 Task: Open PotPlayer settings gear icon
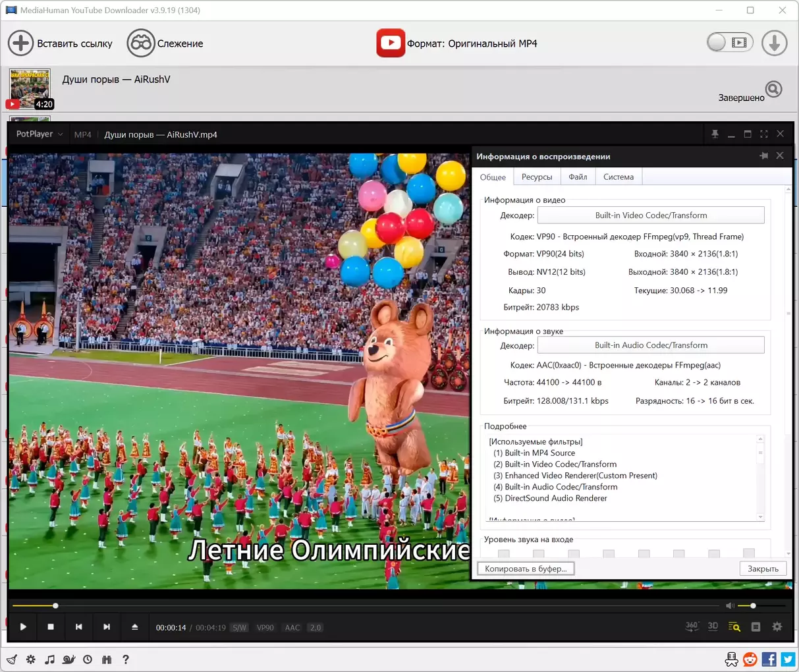[x=777, y=627]
